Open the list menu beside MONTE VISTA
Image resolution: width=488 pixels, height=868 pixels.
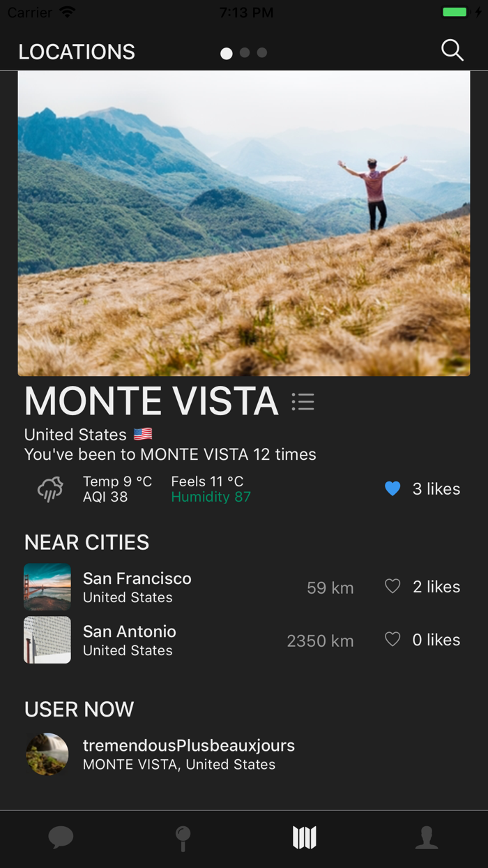[x=303, y=401]
